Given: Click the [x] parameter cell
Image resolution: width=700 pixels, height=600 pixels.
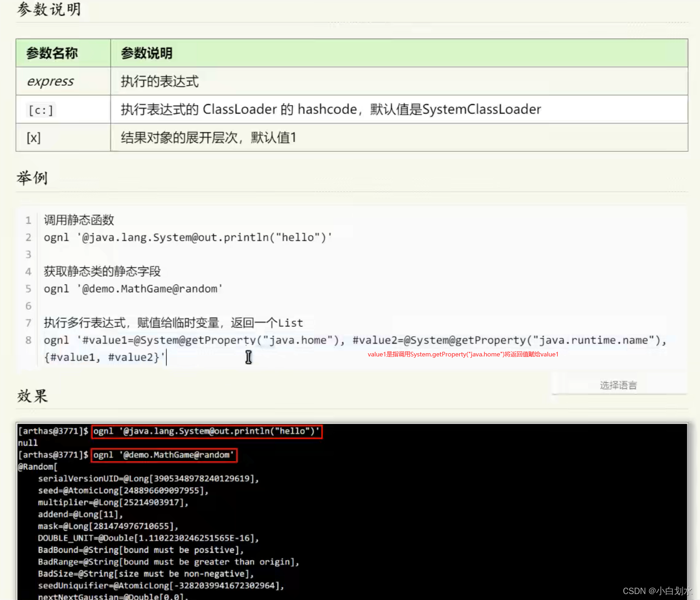Looking at the screenshot, I should [63, 138].
